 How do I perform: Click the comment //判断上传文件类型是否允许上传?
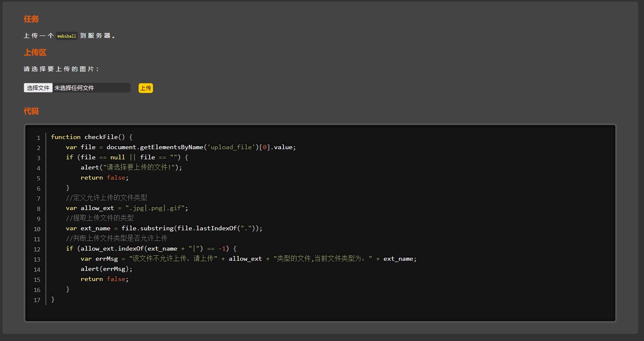click(117, 238)
